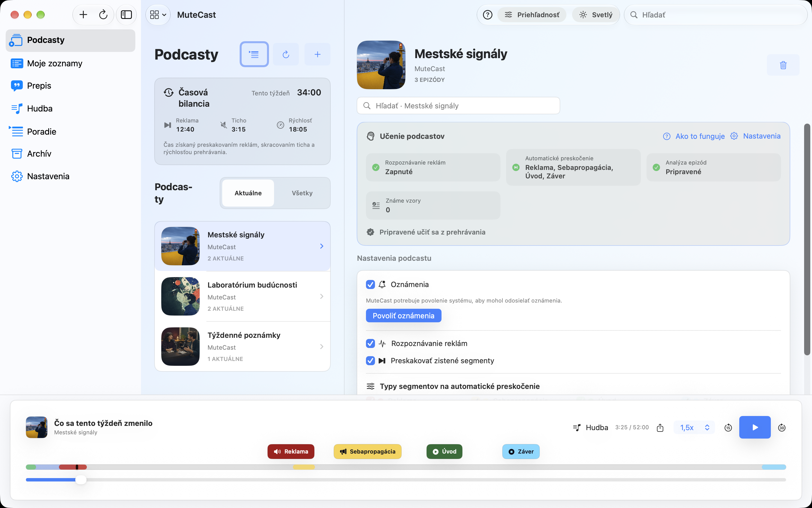The width and height of the screenshot is (812, 508).
Task: Expand Týždenné poznámky row chevron
Action: click(x=321, y=347)
